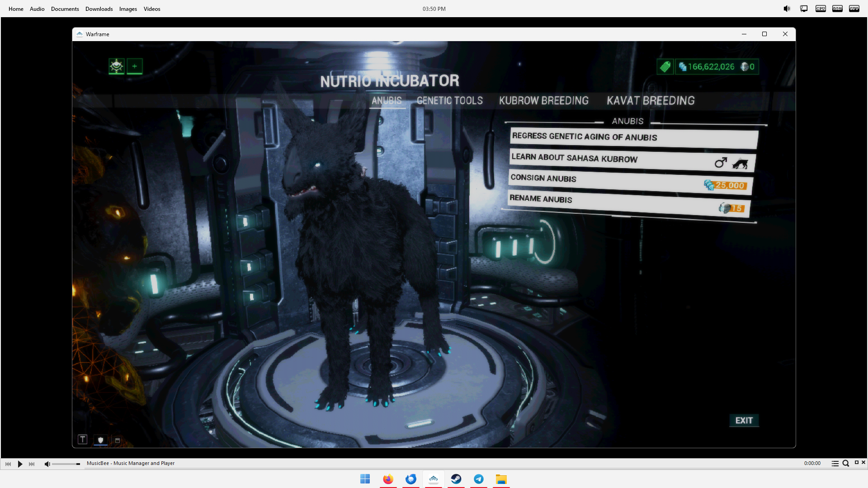The width and height of the screenshot is (868, 488).
Task: Adjust the MusicBee volume slider
Action: [66, 464]
